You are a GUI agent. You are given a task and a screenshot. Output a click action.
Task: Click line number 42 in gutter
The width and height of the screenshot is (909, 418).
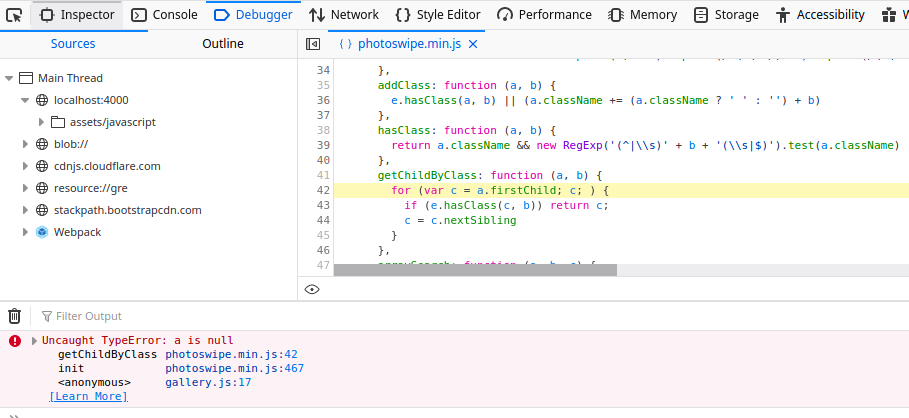coord(323,190)
